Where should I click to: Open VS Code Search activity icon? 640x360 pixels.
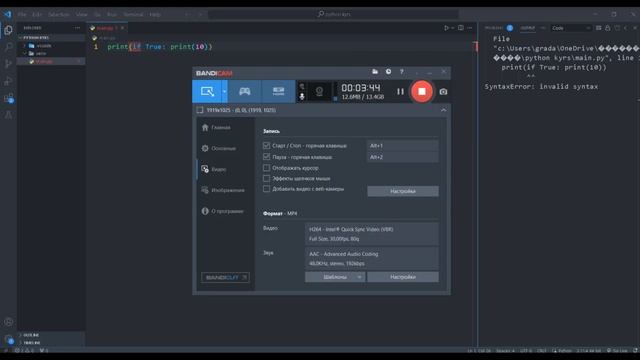(x=8, y=47)
